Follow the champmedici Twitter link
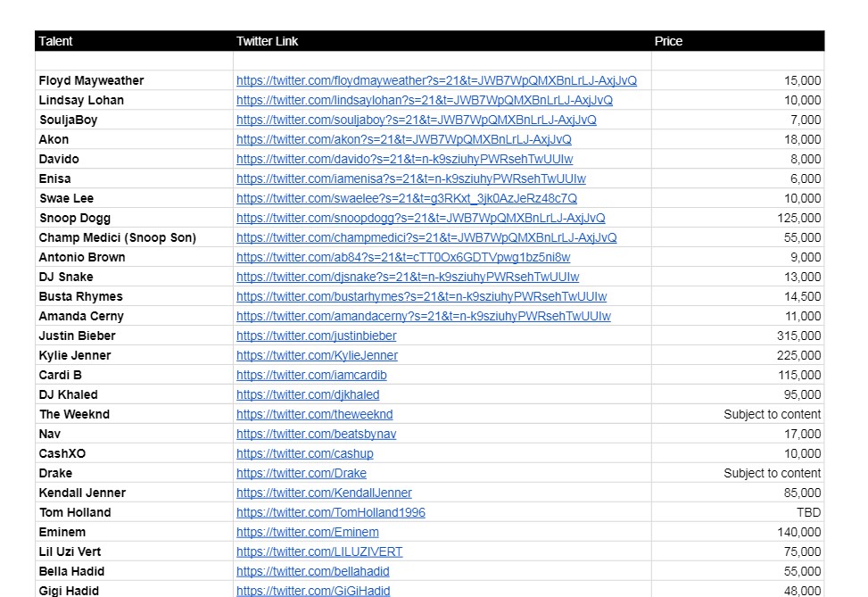Viewport: 868px width, 597px height. (x=426, y=237)
